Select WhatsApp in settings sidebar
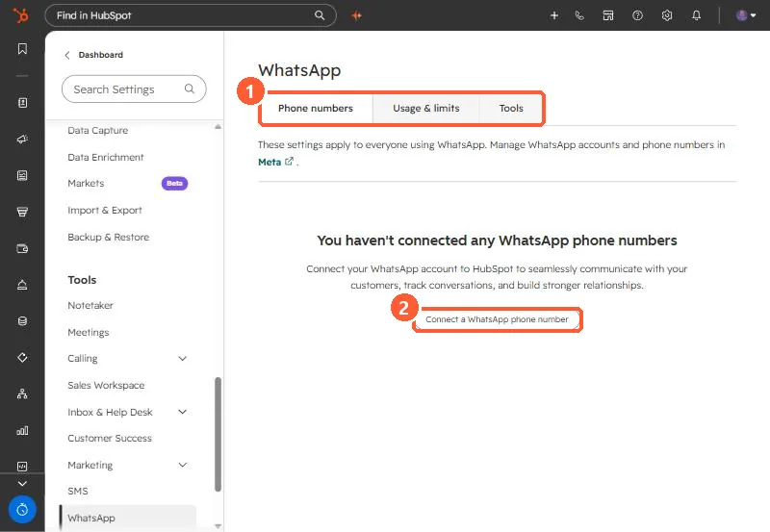 [x=128, y=518]
